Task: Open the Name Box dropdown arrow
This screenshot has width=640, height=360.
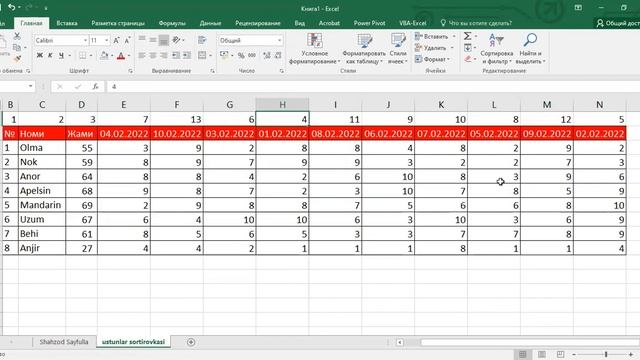Action: point(31,86)
